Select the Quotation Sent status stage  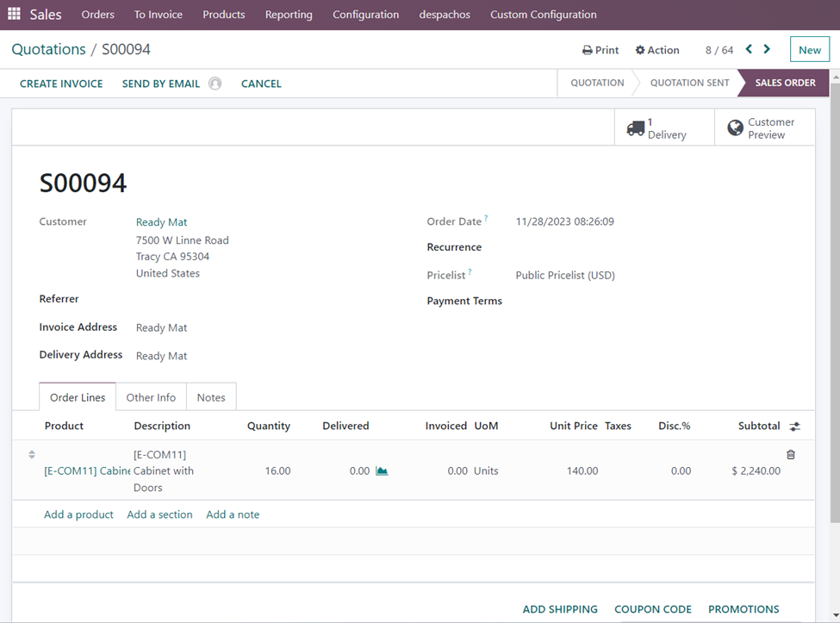tap(689, 83)
